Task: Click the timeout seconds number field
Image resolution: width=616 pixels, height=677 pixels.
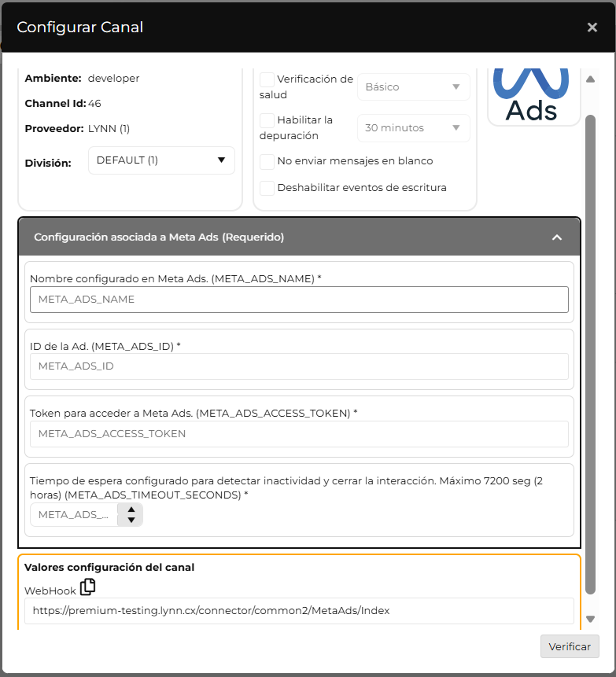Action: (74, 515)
